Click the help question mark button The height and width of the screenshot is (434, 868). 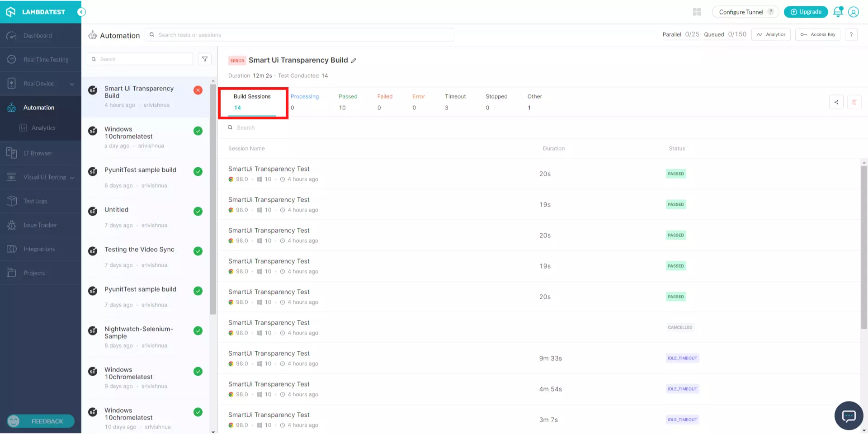[x=851, y=35]
